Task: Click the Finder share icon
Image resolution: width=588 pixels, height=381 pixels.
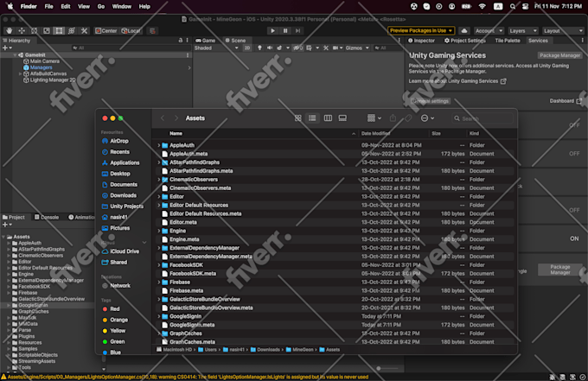Action: 393,118
